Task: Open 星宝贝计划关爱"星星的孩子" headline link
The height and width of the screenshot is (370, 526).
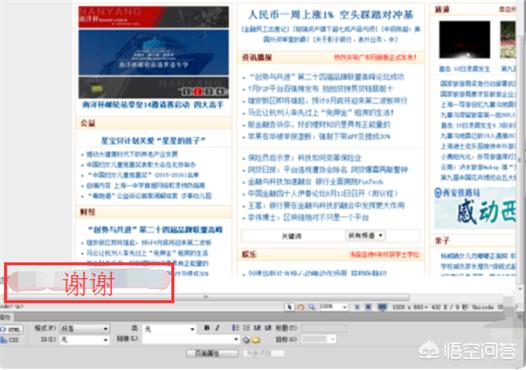Action: point(153,140)
